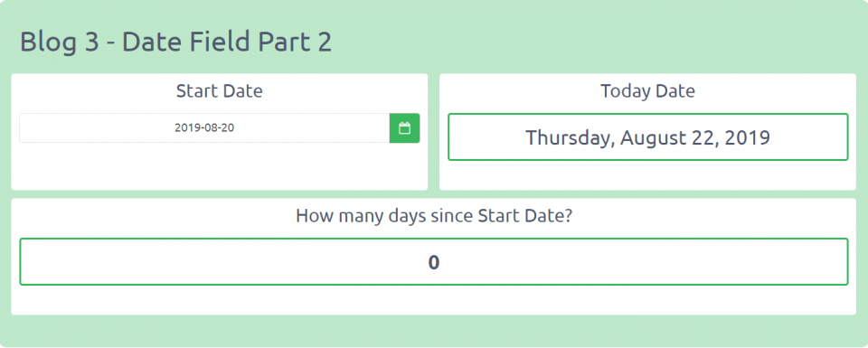868x348 pixels.
Task: Click the Start Date input field
Action: [x=204, y=127]
